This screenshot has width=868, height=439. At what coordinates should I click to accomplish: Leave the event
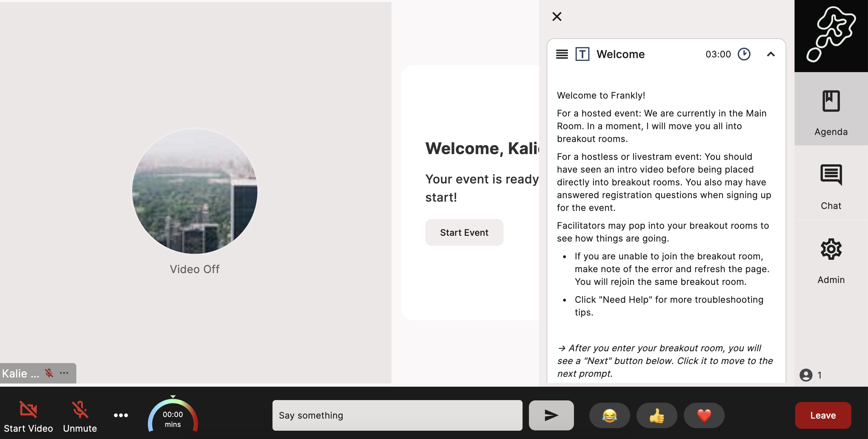pyautogui.click(x=823, y=415)
